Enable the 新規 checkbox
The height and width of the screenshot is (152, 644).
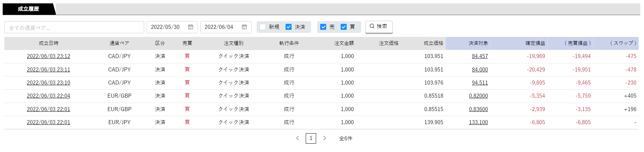(x=263, y=27)
